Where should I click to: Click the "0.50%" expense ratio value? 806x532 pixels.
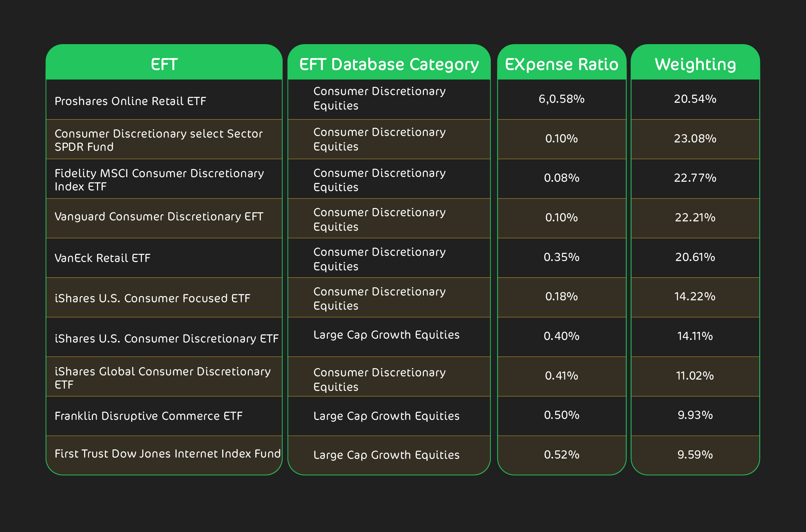click(561, 415)
